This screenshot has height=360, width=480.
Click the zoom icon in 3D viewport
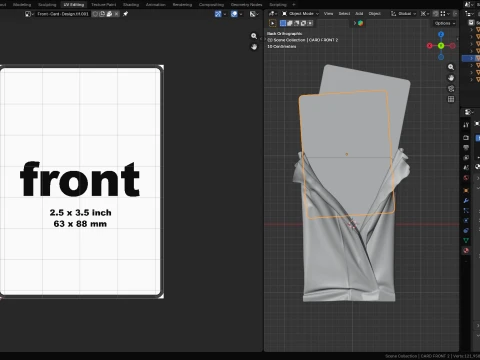451,67
